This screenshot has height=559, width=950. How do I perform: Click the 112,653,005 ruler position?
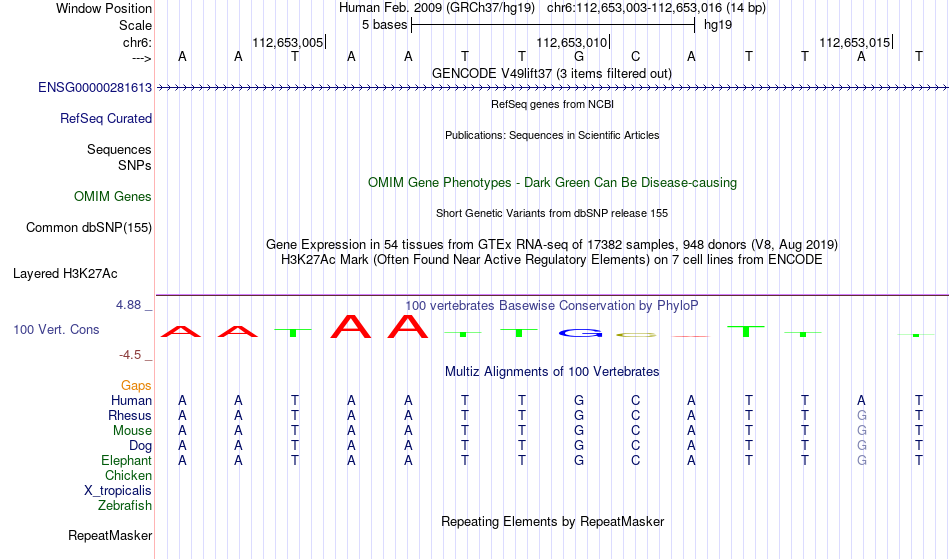288,43
